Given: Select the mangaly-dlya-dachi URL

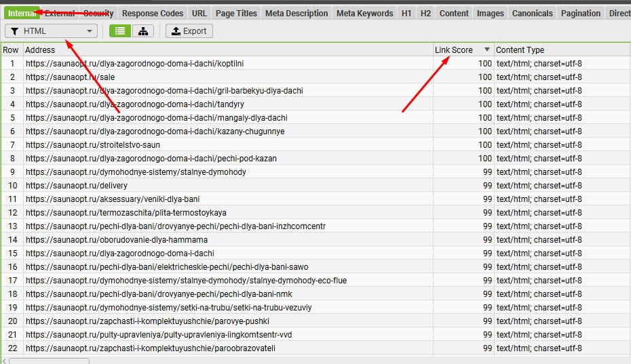Looking at the screenshot, I should 157,118.
